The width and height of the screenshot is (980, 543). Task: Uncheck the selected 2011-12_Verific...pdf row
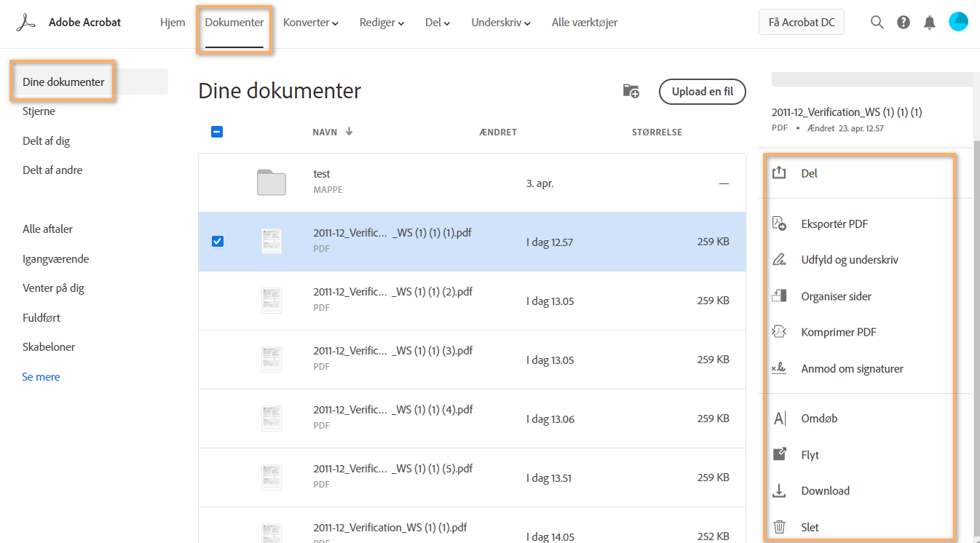tap(218, 241)
